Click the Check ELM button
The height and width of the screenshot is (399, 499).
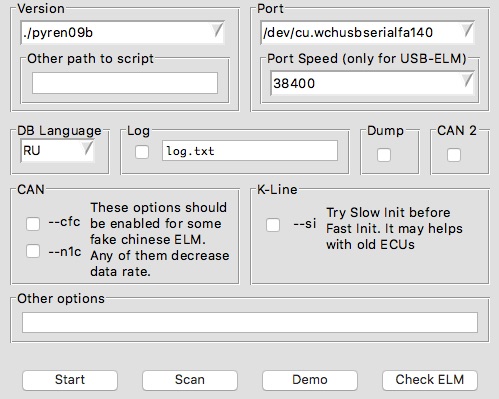click(430, 380)
